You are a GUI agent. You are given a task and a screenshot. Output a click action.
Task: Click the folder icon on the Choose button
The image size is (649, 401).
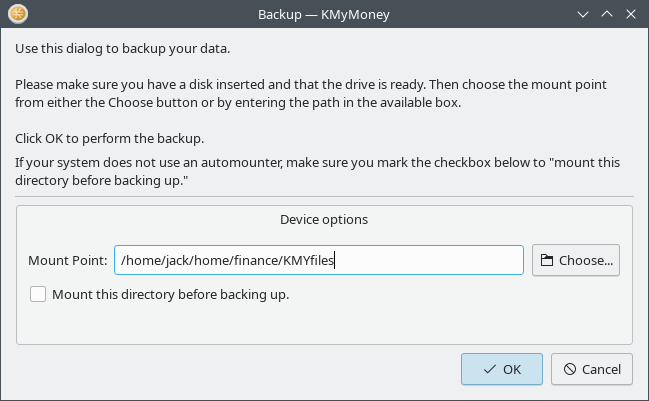pyautogui.click(x=547, y=260)
